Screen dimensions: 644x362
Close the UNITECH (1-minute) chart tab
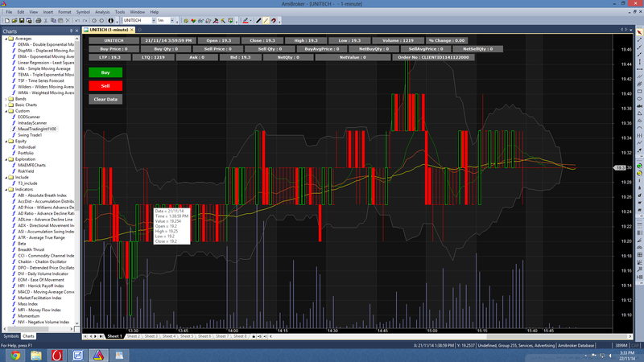132,30
